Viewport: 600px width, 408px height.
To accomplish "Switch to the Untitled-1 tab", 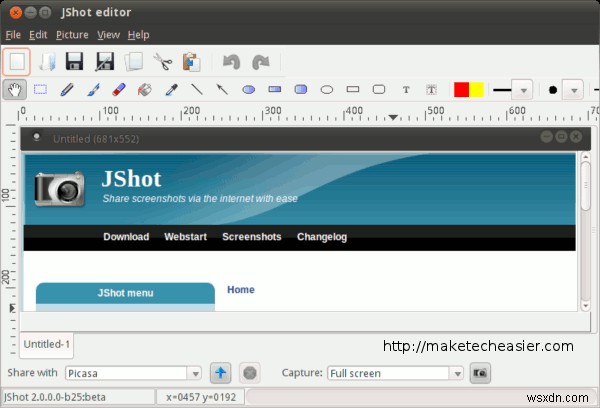I will [46, 344].
